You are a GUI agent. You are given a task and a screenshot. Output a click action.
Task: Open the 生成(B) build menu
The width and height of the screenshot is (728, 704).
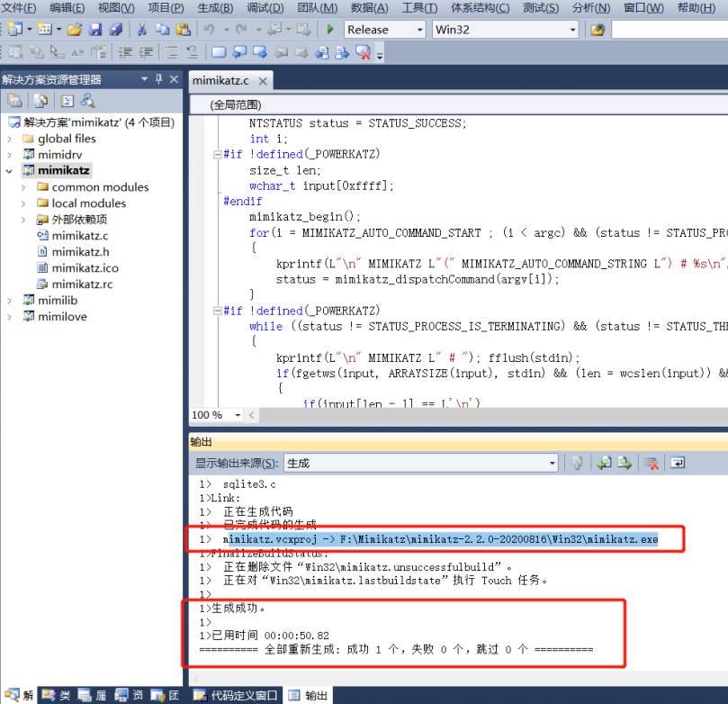coord(215,8)
